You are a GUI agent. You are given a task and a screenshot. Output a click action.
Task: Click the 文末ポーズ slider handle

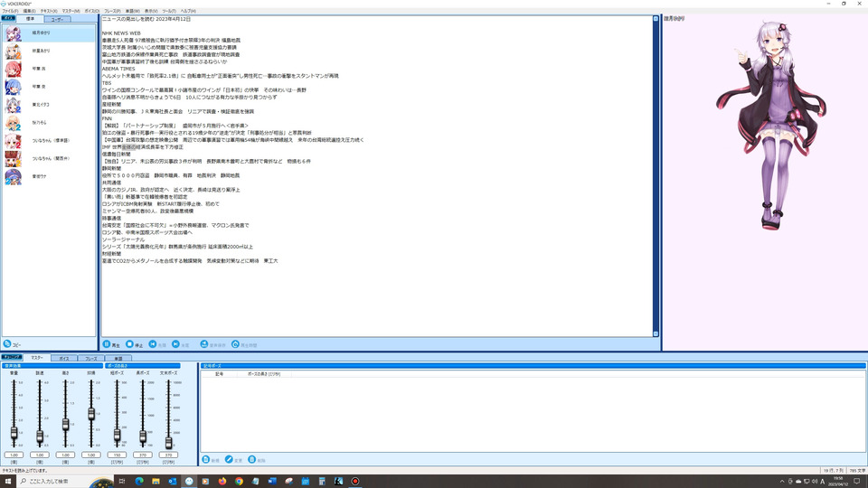(x=168, y=442)
